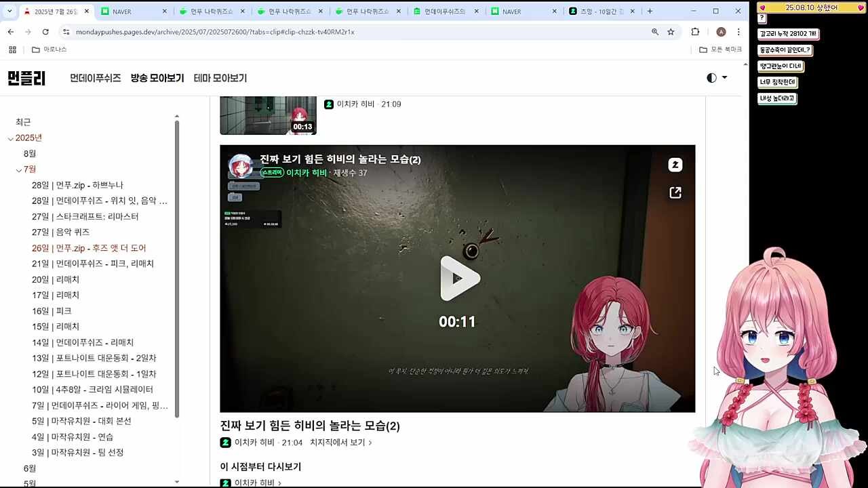The image size is (868, 488).
Task: Close the 즈멍 - 10일간 tab
Action: [632, 12]
